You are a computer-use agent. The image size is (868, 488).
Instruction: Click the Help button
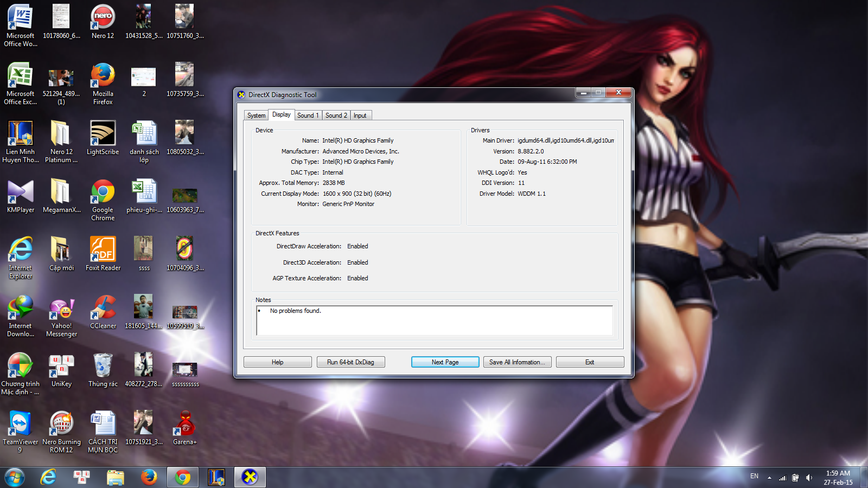click(278, 362)
